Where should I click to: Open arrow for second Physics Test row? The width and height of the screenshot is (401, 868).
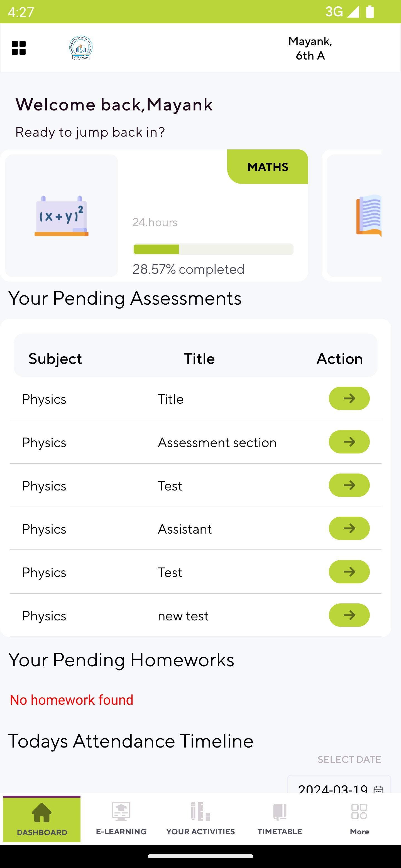coord(349,572)
